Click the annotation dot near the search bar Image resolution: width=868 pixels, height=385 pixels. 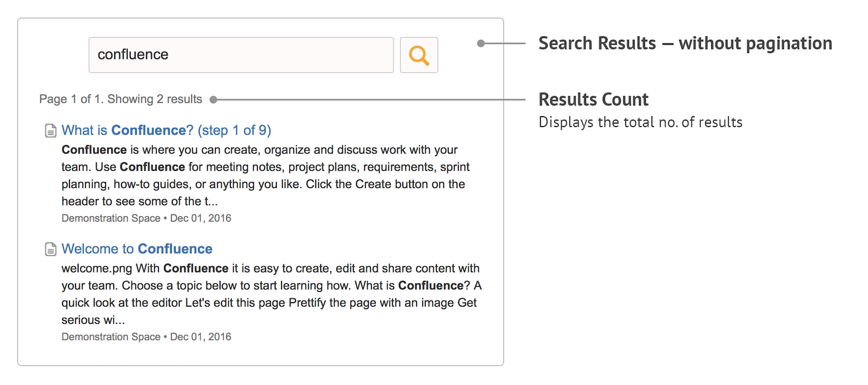click(x=480, y=43)
